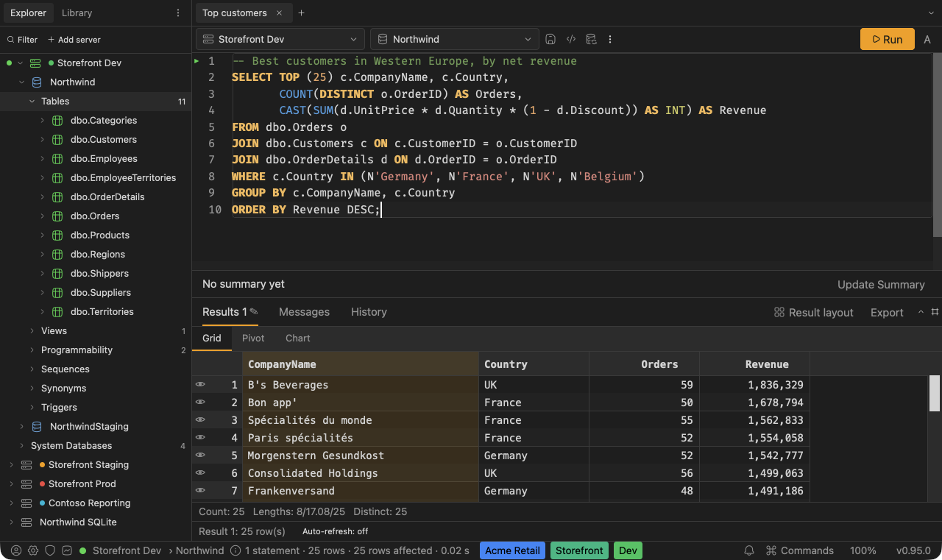The height and width of the screenshot is (560, 942).
Task: Toggle eye icon for Paris spécialités row
Action: pyautogui.click(x=199, y=437)
